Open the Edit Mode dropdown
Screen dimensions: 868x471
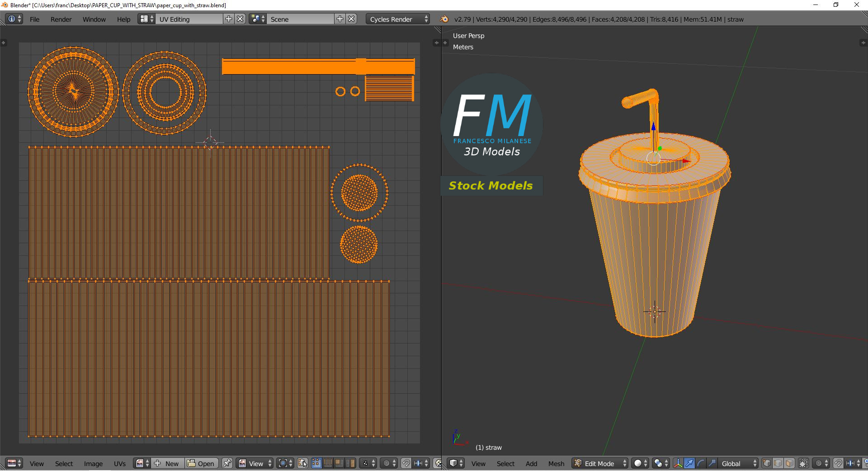click(600, 463)
